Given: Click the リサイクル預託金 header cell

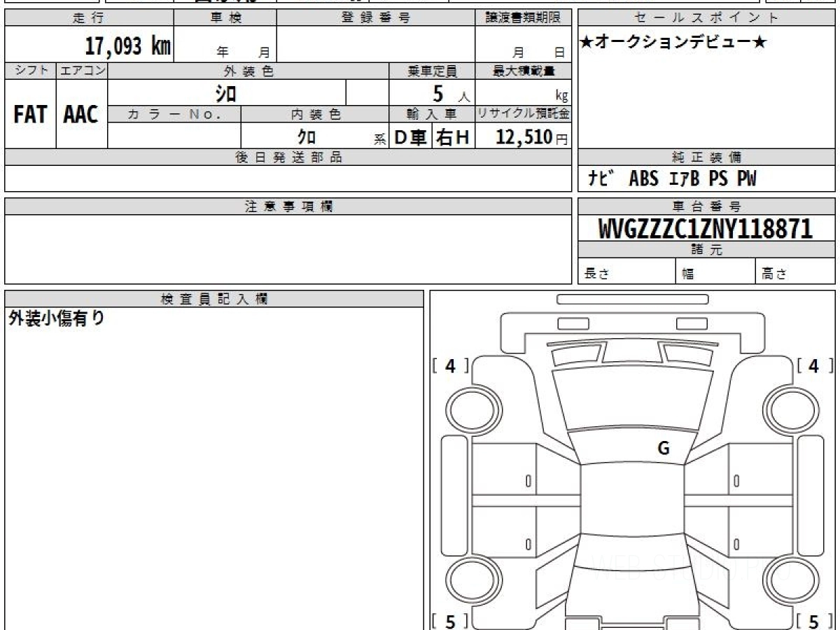Looking at the screenshot, I should pyautogui.click(x=523, y=114).
